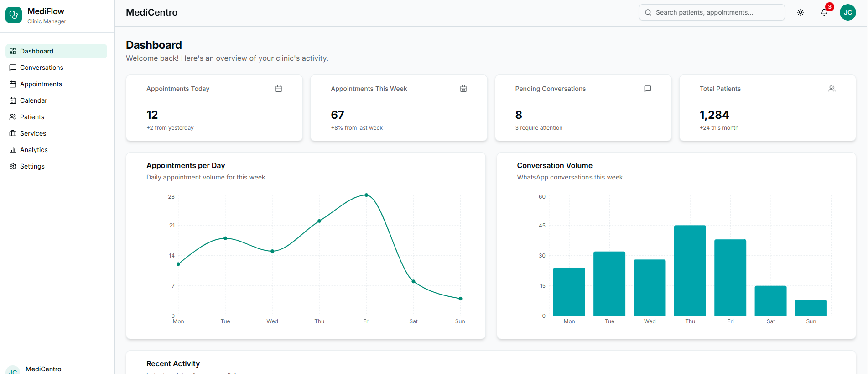Click the Thursday data point on line chart

(x=319, y=221)
